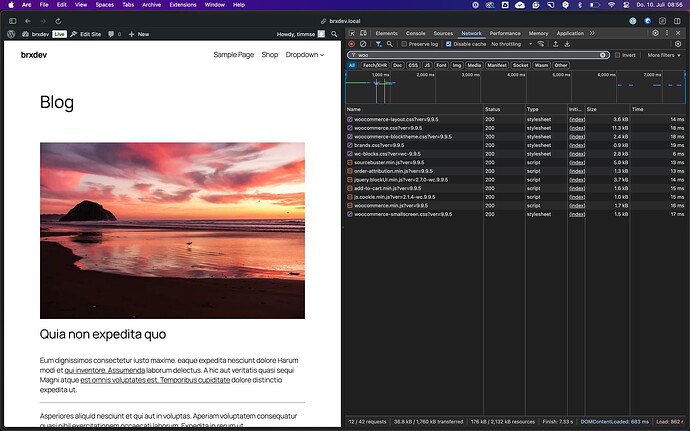Open the Howdy, timmse account menu
This screenshot has height=431, width=690.
pyautogui.click(x=301, y=34)
